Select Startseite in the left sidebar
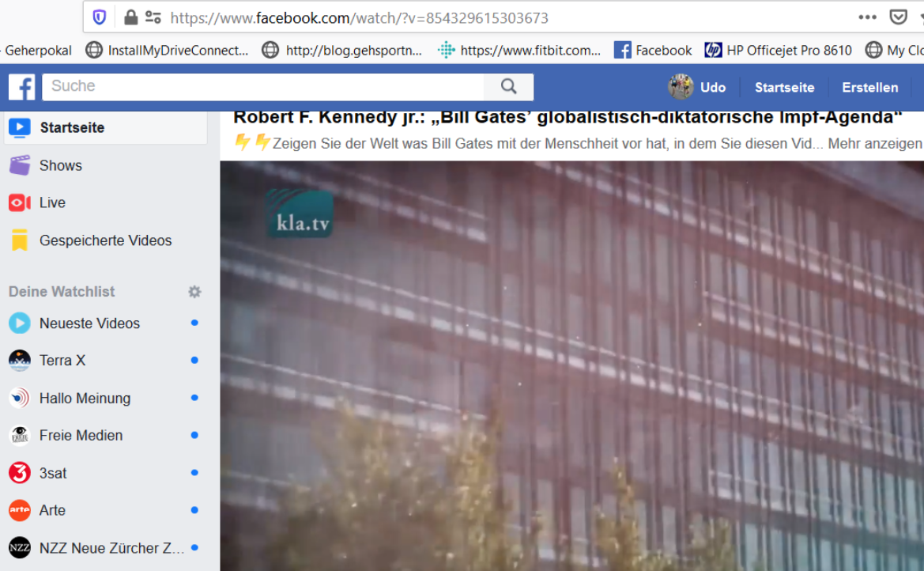Viewport: 924px width, 571px height. [105, 127]
